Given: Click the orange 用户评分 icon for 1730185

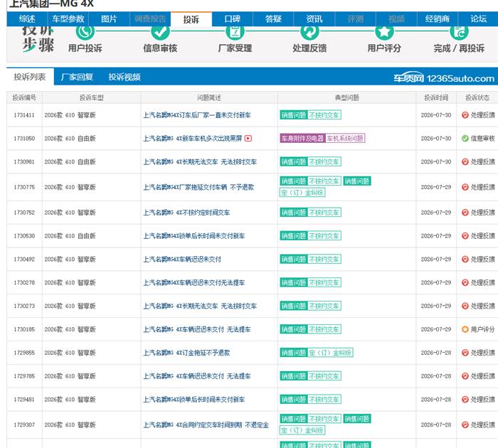Looking at the screenshot, I should pyautogui.click(x=465, y=329).
